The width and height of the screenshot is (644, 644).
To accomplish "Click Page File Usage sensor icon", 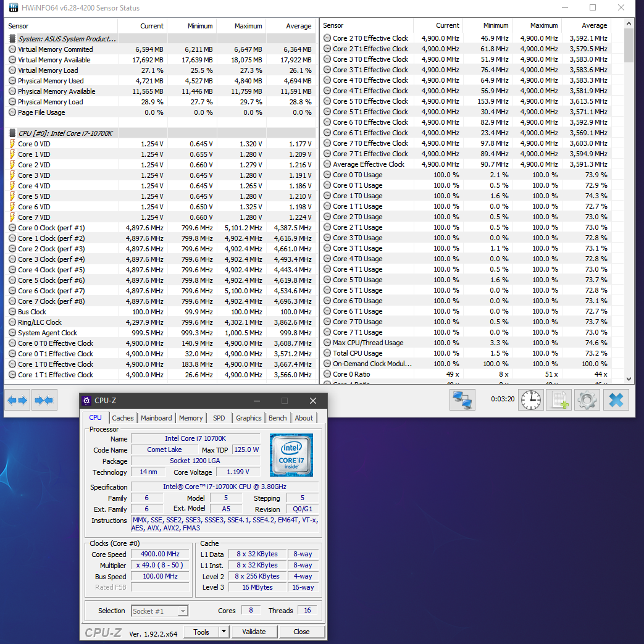I will coord(12,112).
